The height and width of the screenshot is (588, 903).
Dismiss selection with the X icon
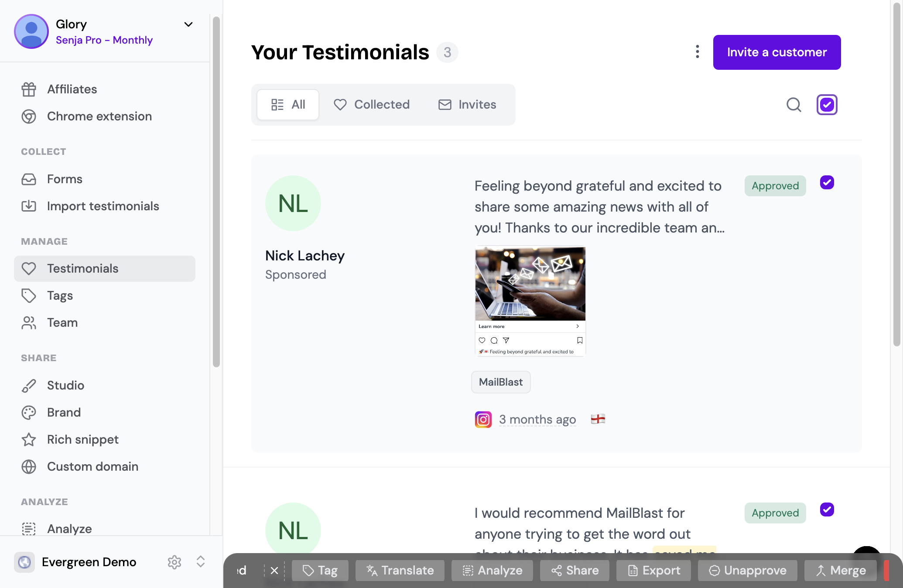click(274, 571)
